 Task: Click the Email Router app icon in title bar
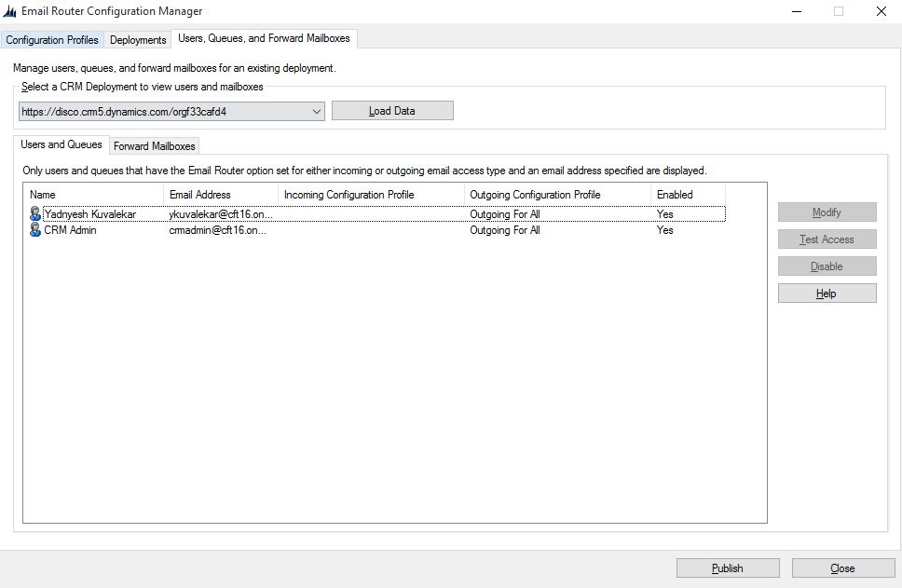[9, 11]
